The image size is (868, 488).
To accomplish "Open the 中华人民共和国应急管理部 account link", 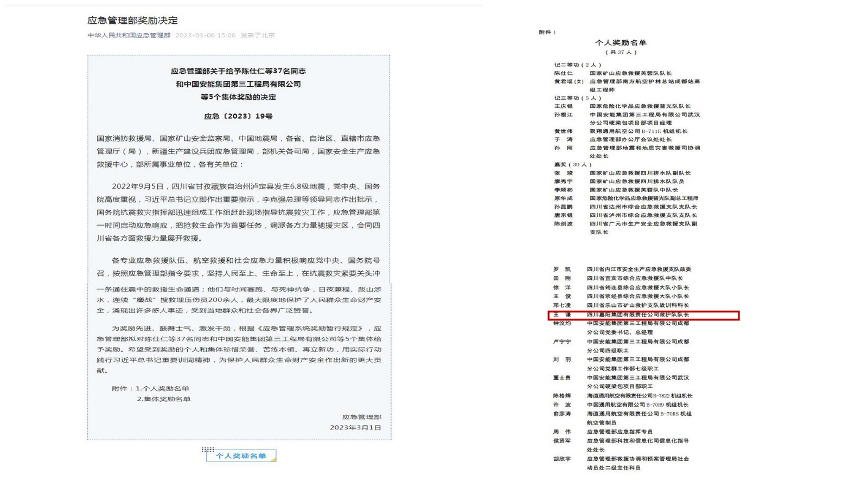I will 129,35.
